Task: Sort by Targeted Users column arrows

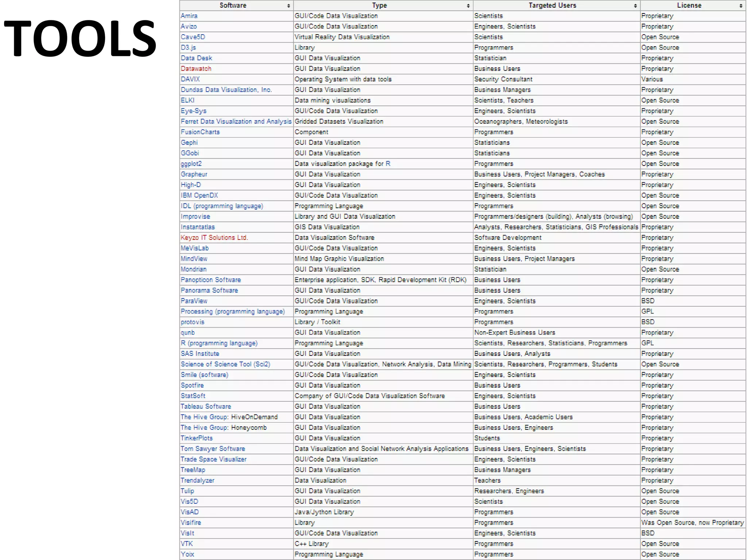Action: tap(635, 6)
